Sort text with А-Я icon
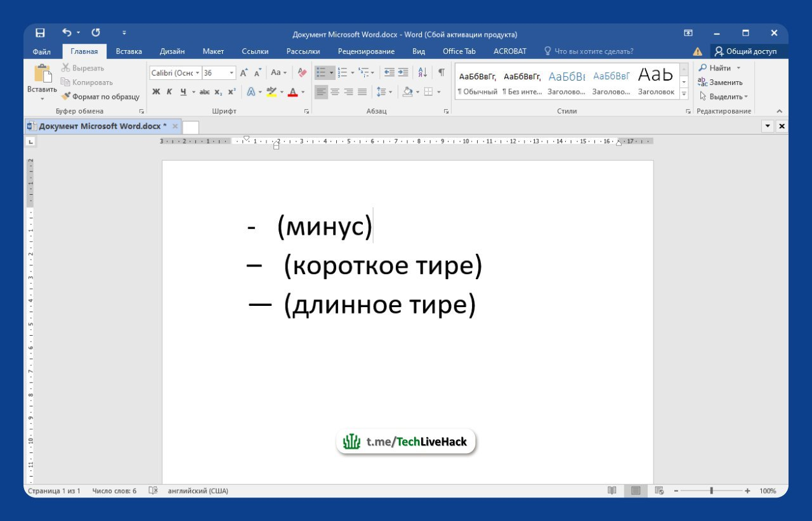812x521 pixels. coord(422,72)
